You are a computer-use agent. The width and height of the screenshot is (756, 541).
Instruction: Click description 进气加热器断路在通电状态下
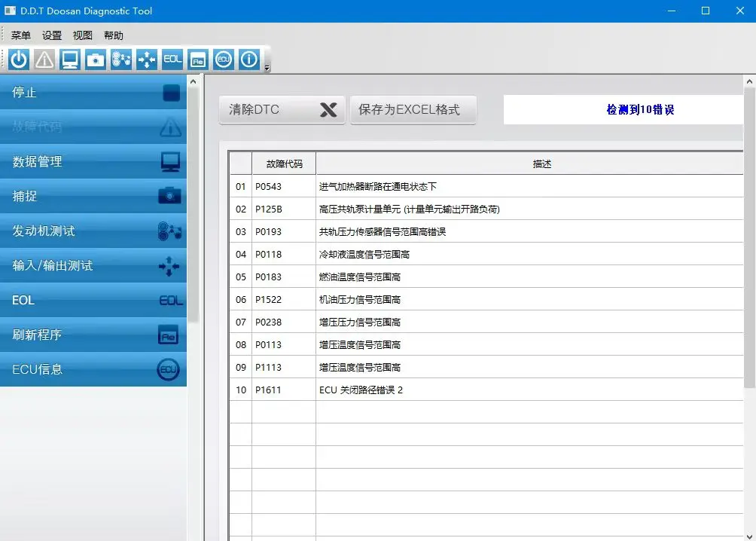[377, 186]
